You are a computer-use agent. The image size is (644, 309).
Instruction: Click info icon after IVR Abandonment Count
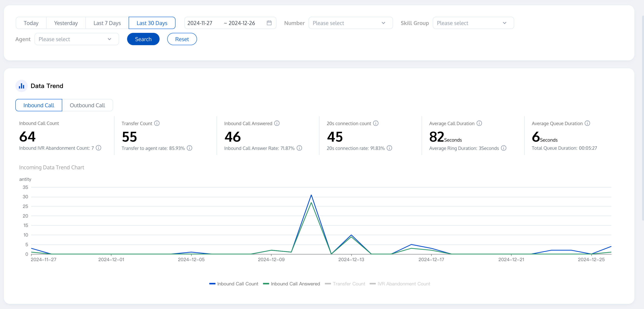click(x=99, y=148)
